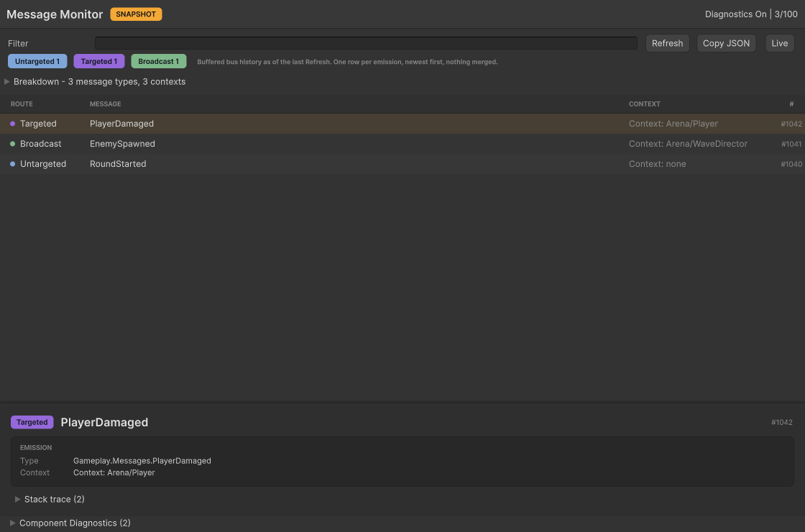Click #1042 in the table row
The height and width of the screenshot is (532, 805).
point(791,124)
